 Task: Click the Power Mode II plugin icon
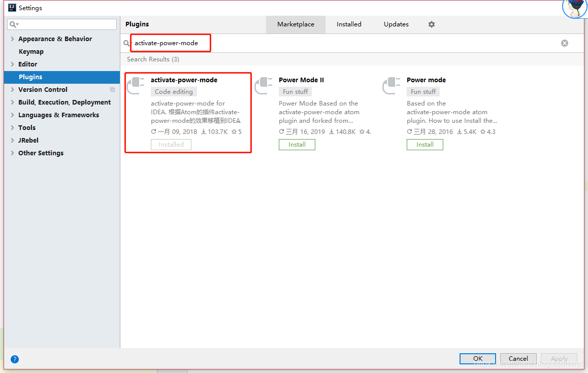click(x=264, y=85)
